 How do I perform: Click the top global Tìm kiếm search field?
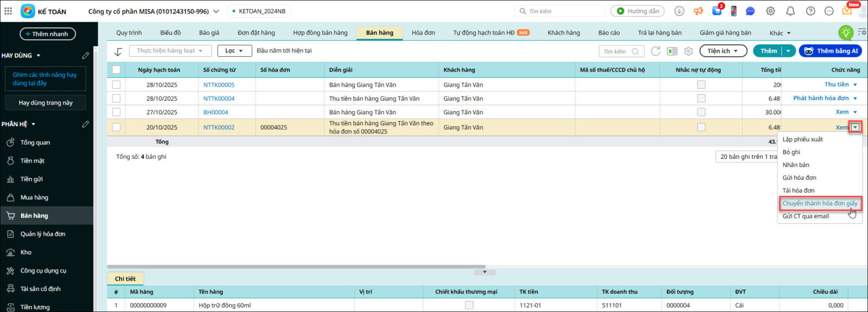point(561,11)
